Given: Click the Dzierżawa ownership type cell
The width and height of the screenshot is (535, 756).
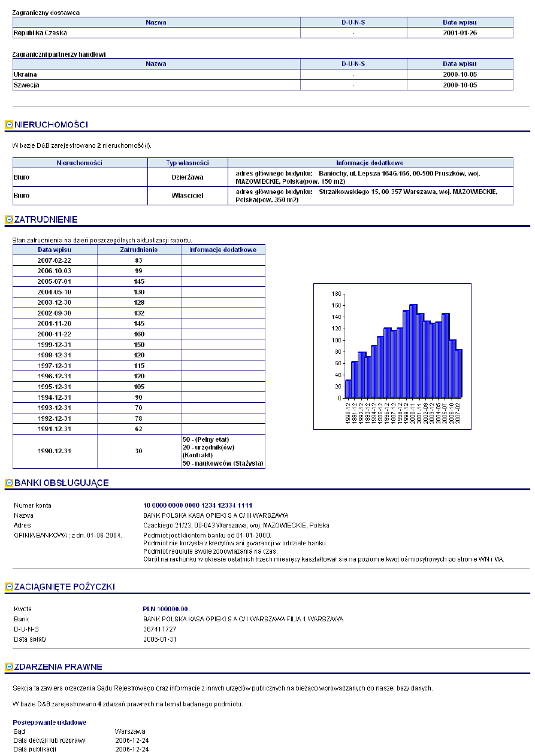Looking at the screenshot, I should (x=188, y=177).
